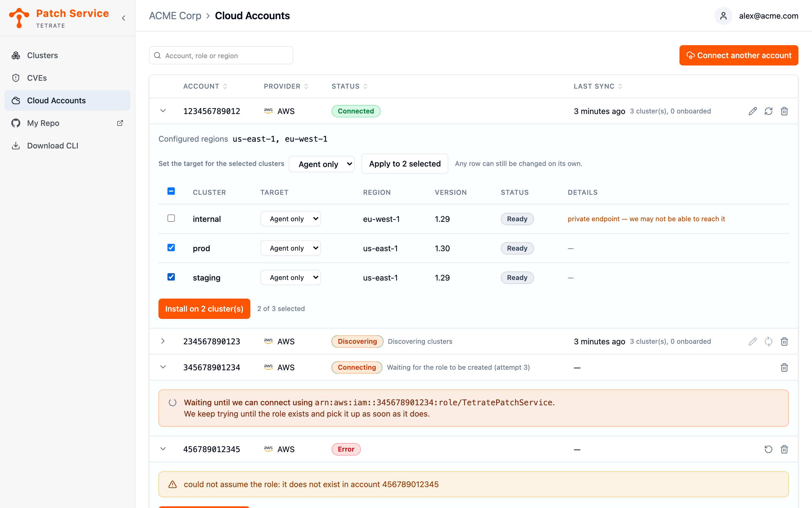
Task: Sort by Last Sync column
Action: tap(598, 86)
